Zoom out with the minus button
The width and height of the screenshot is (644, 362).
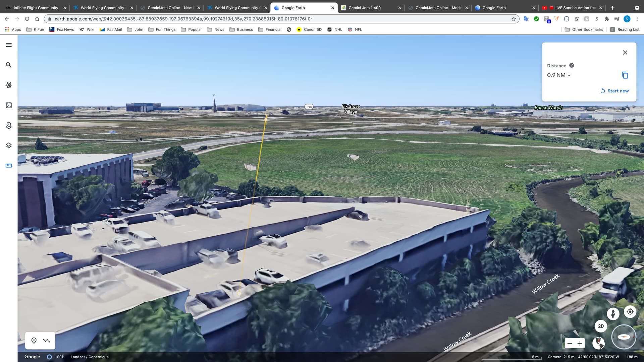(x=570, y=343)
